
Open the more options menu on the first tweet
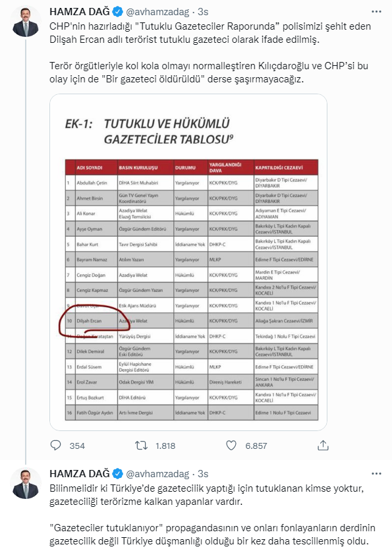(376, 10)
